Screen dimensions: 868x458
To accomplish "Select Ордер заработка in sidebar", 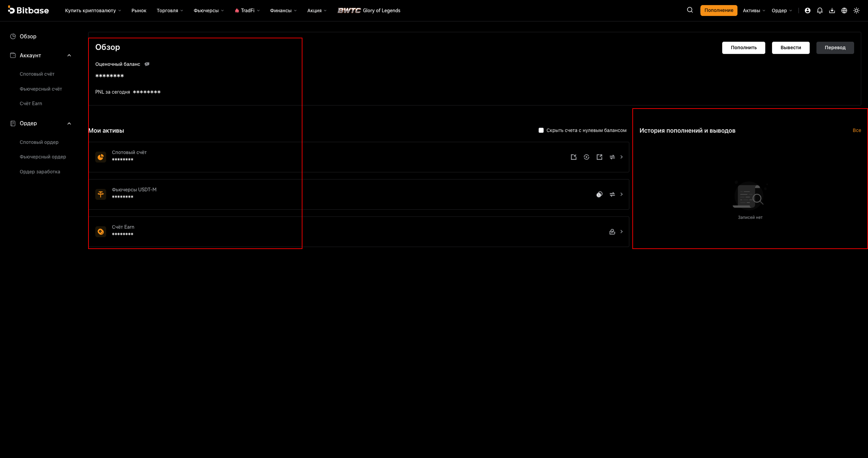I will pos(40,172).
